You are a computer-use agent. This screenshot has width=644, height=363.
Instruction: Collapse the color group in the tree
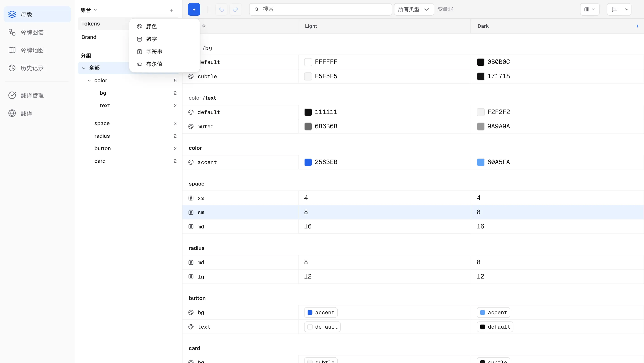coord(89,80)
